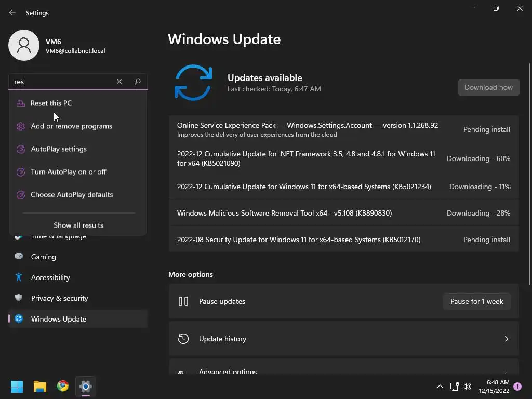Click the magnifier search icon
The width and height of the screenshot is (532, 399).
tap(137, 82)
